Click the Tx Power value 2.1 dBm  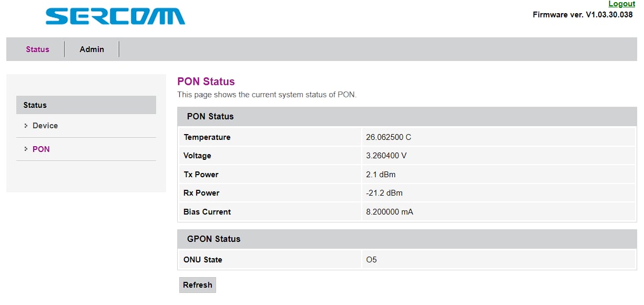[381, 175]
